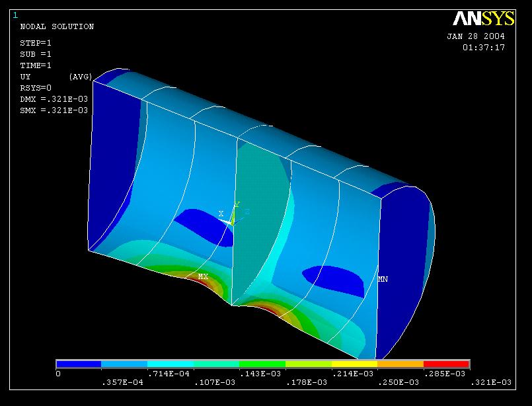
Task: Click the SMX =.321E-03 value
Action: (x=54, y=110)
